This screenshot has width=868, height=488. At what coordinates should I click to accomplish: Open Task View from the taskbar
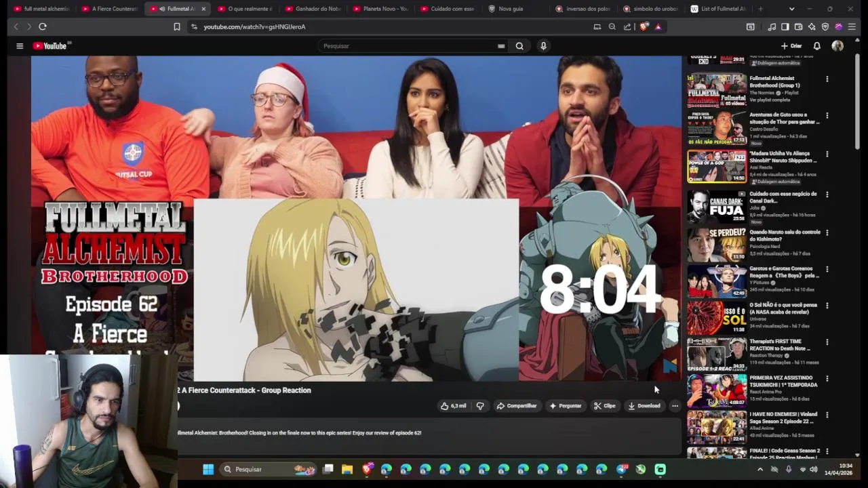tap(328, 469)
